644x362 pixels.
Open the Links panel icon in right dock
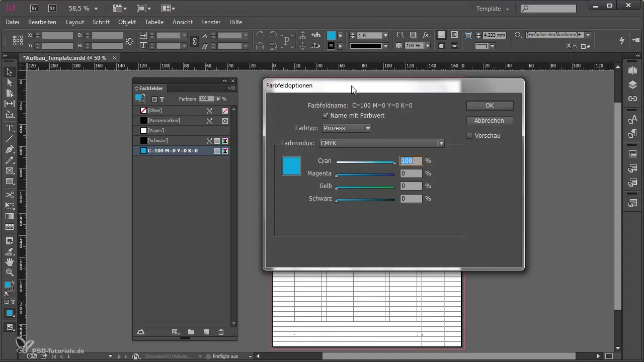tap(633, 99)
